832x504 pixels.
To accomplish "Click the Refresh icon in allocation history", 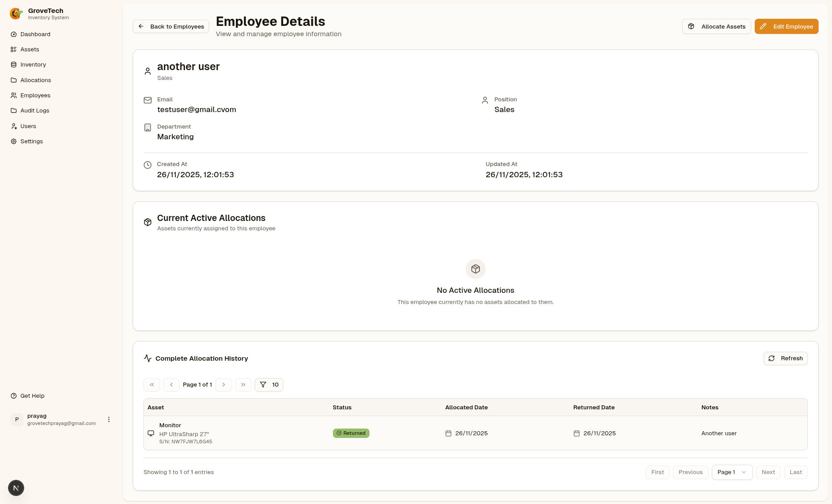I will point(772,358).
